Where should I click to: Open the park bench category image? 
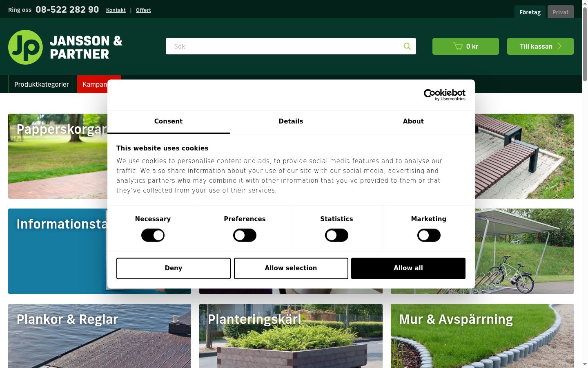(x=524, y=156)
